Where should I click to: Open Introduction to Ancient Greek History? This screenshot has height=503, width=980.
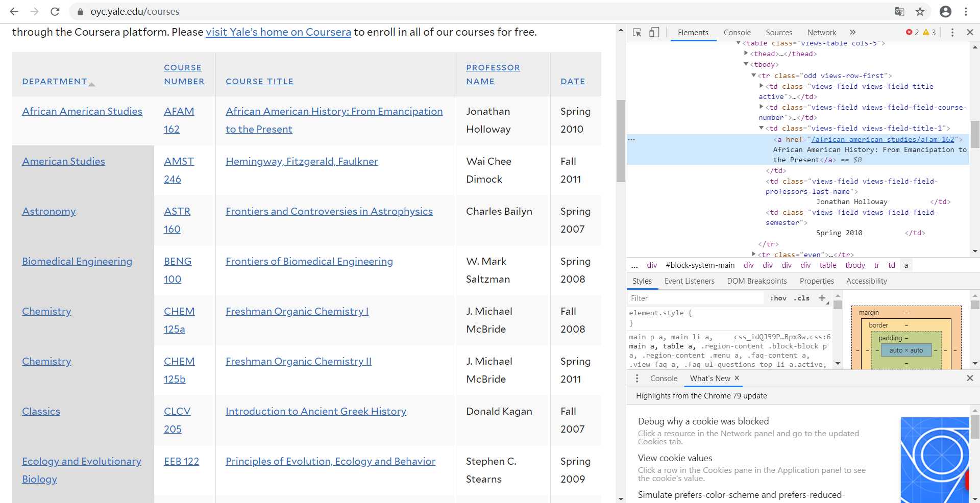(316, 411)
